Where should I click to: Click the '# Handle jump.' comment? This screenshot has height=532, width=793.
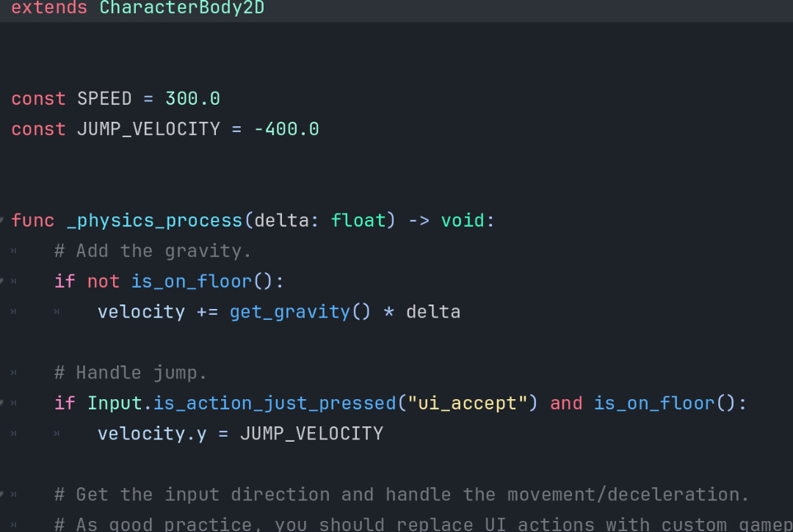click(131, 372)
